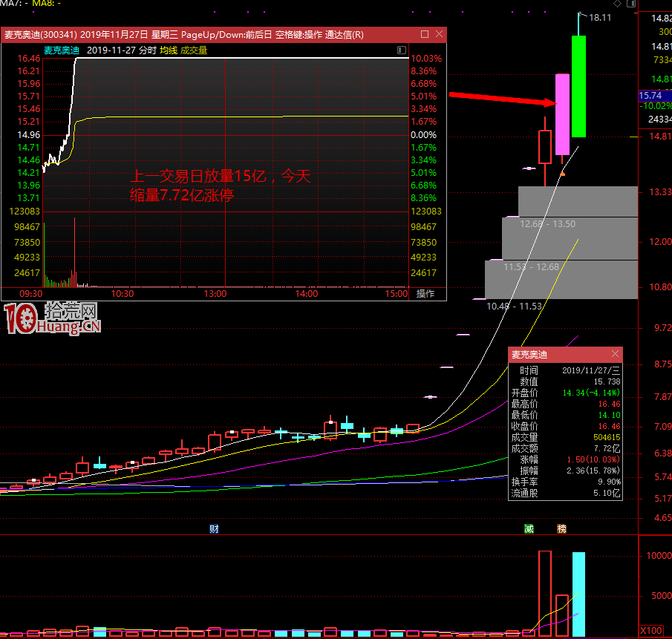672x639 pixels.
Task: Select the magenta candlestick for 2019-11-27
Action: click(x=562, y=114)
